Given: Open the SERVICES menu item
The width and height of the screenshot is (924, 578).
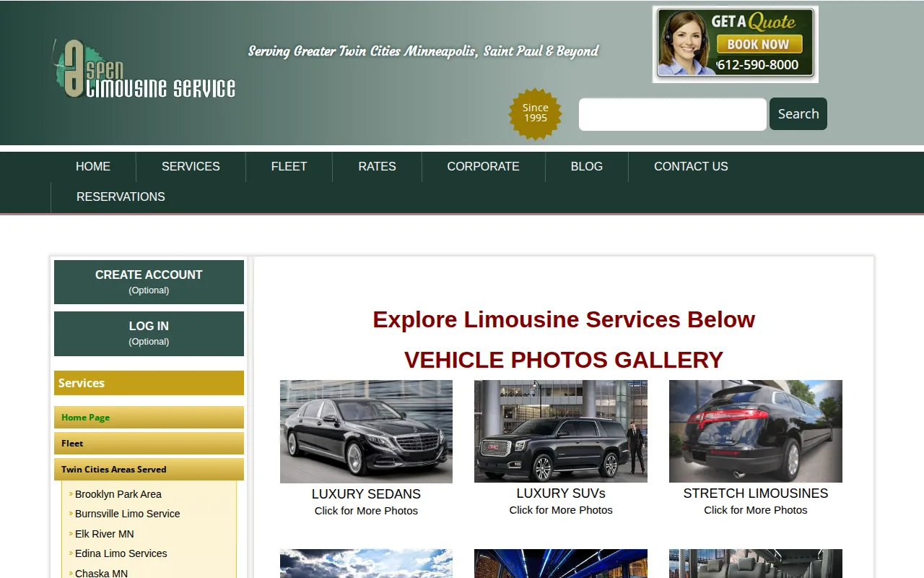Looking at the screenshot, I should pos(191,166).
